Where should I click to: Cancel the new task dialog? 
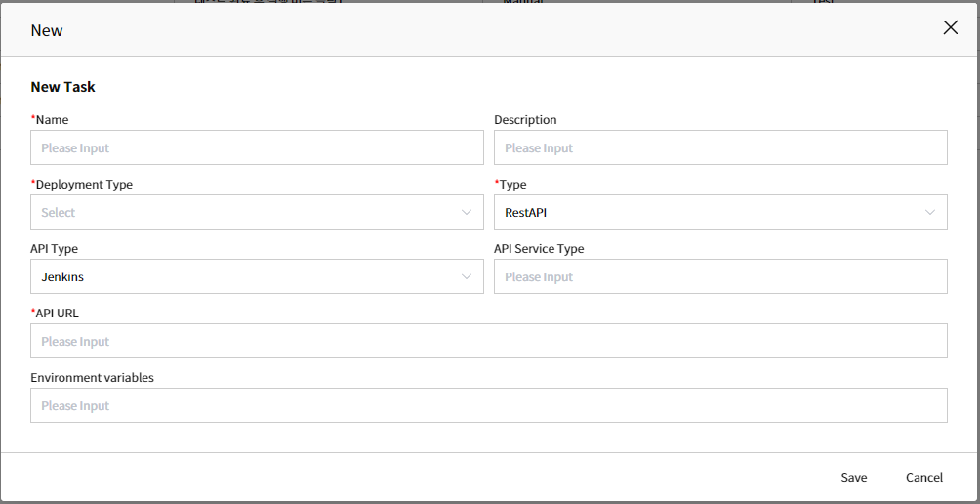923,478
